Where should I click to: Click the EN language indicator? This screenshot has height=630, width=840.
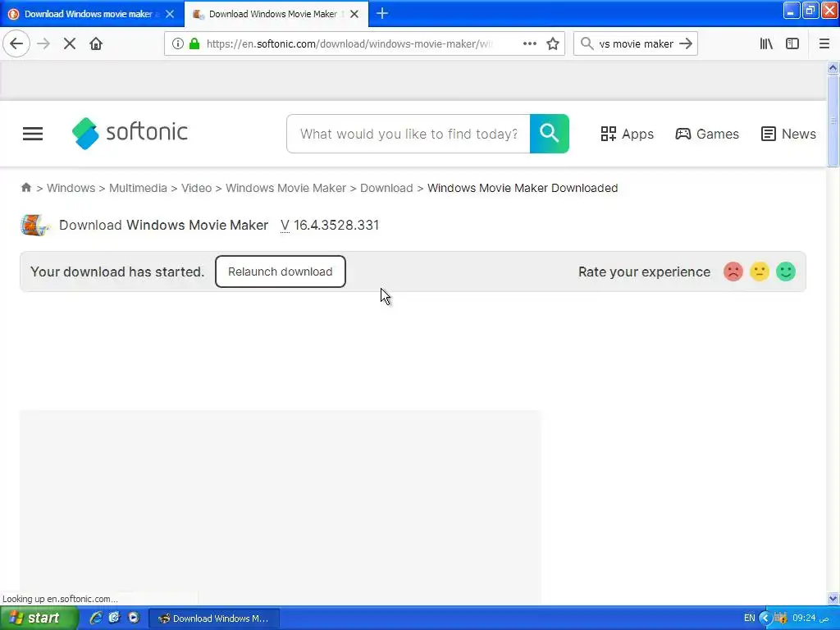pyautogui.click(x=749, y=619)
